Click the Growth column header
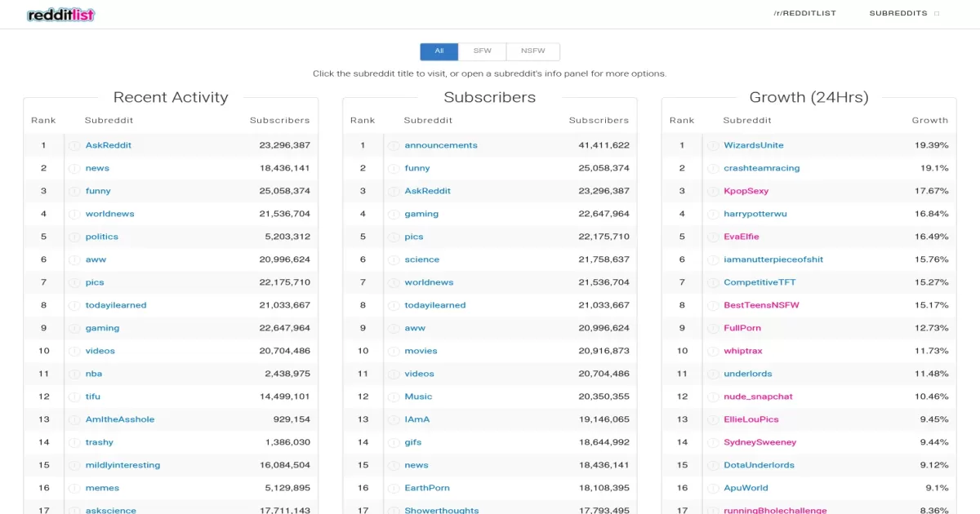980x514 pixels. [930, 120]
